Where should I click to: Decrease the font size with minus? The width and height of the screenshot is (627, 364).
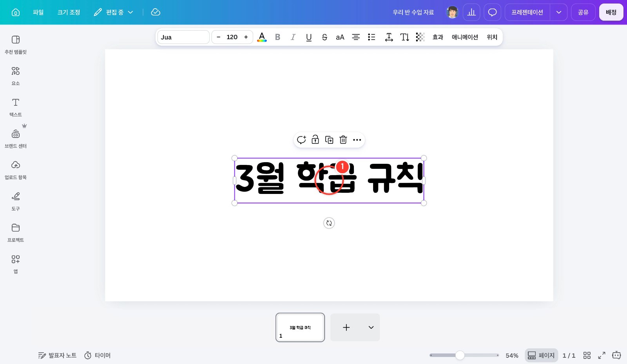coord(219,37)
